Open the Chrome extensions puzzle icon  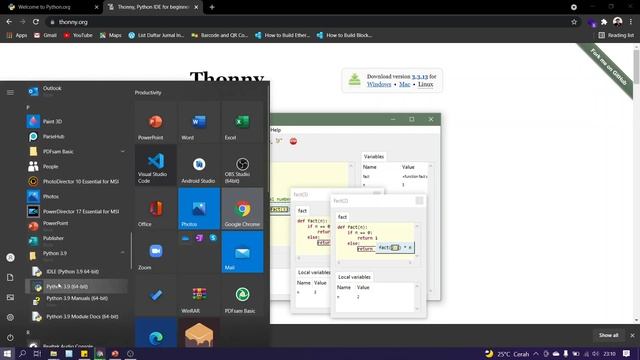click(604, 22)
